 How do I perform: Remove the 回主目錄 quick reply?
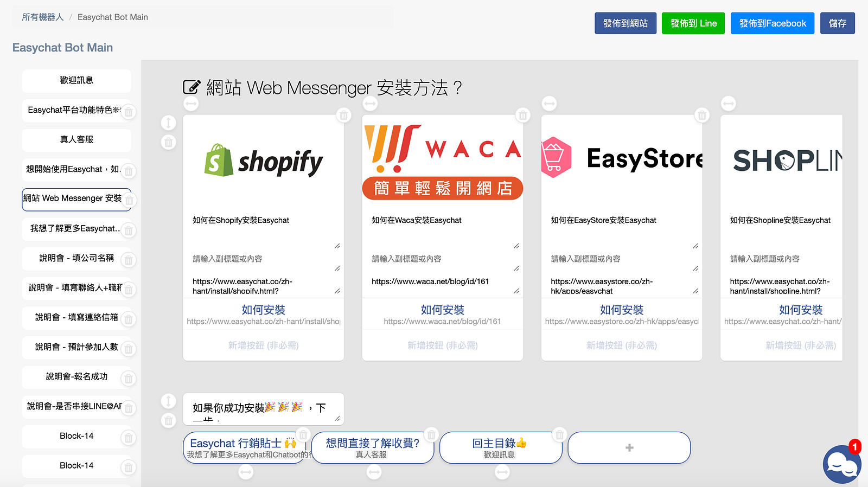pyautogui.click(x=559, y=434)
